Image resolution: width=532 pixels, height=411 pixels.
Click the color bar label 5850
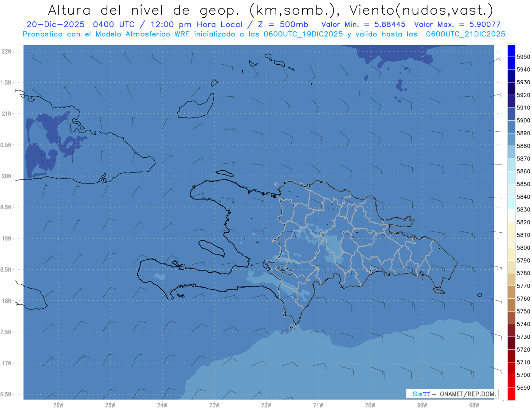pos(523,184)
